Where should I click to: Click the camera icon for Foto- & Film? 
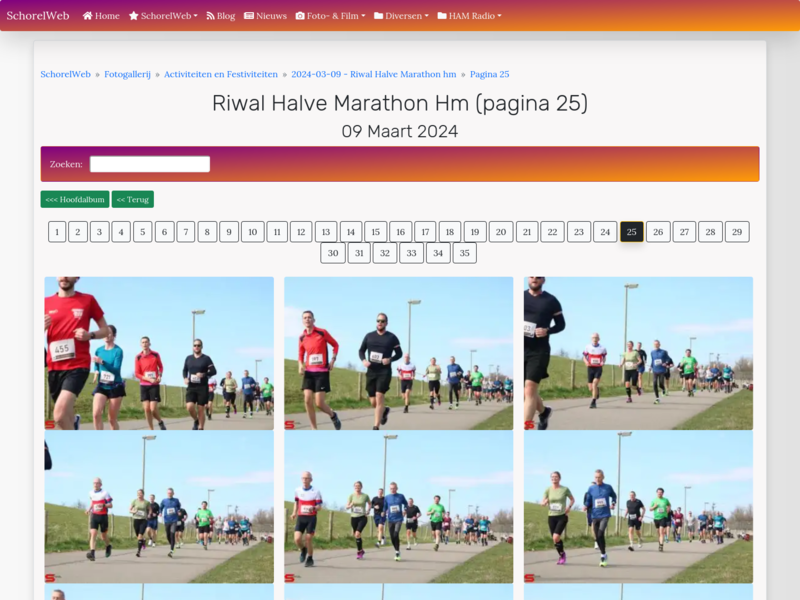tap(300, 16)
